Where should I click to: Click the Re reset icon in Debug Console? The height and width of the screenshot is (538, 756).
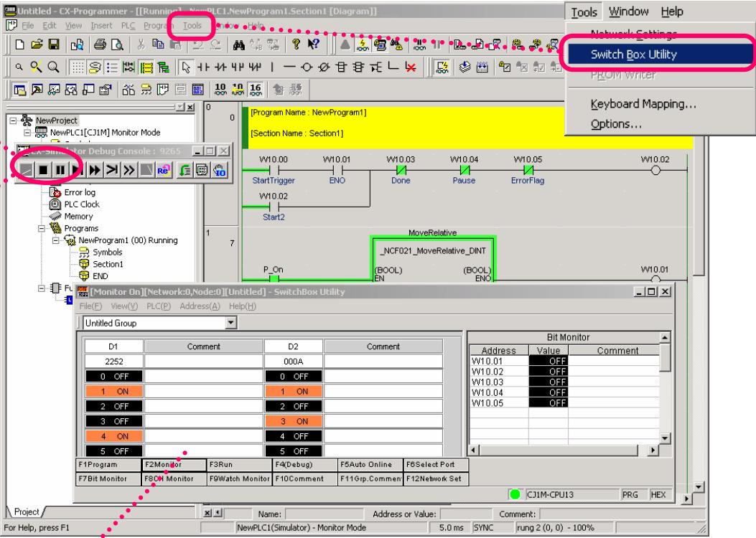[163, 170]
